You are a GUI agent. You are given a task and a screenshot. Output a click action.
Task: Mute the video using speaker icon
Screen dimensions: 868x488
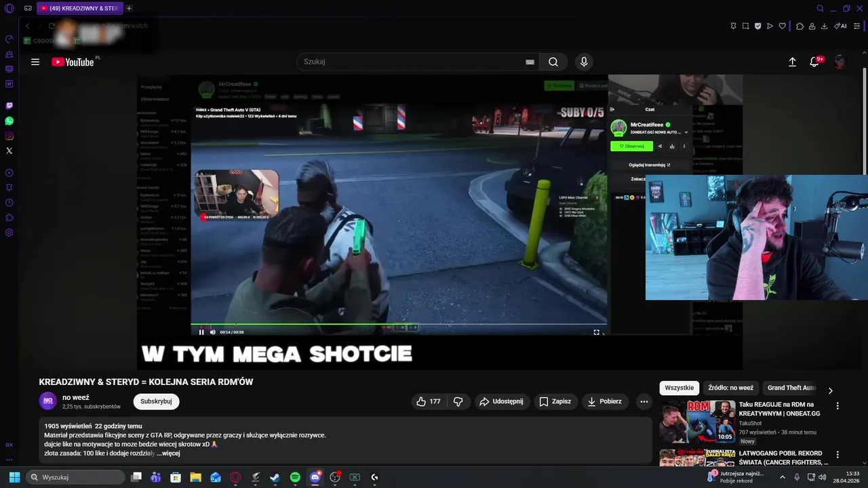tap(212, 332)
